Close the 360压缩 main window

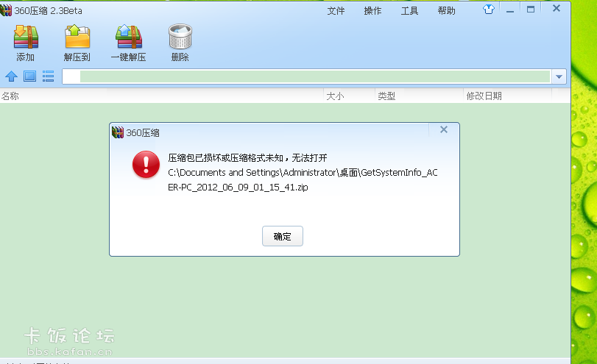pos(557,9)
